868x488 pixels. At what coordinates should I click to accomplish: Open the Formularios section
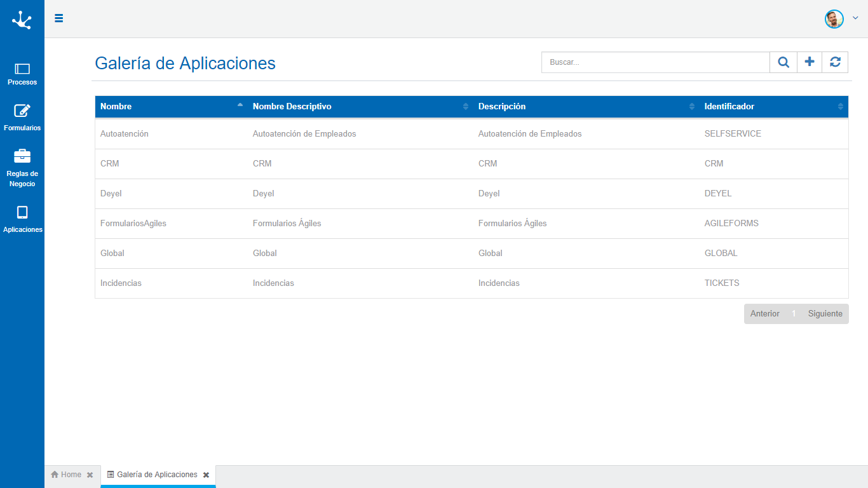[22, 118]
